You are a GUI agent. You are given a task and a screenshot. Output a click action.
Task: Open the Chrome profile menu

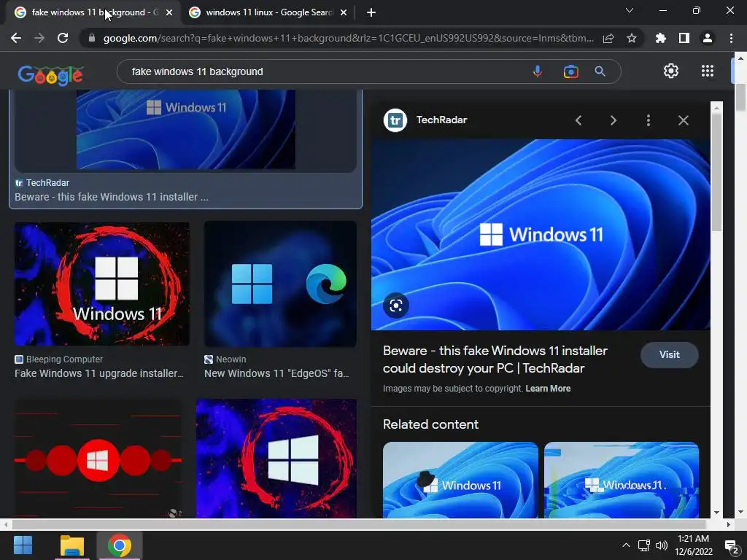point(708,38)
